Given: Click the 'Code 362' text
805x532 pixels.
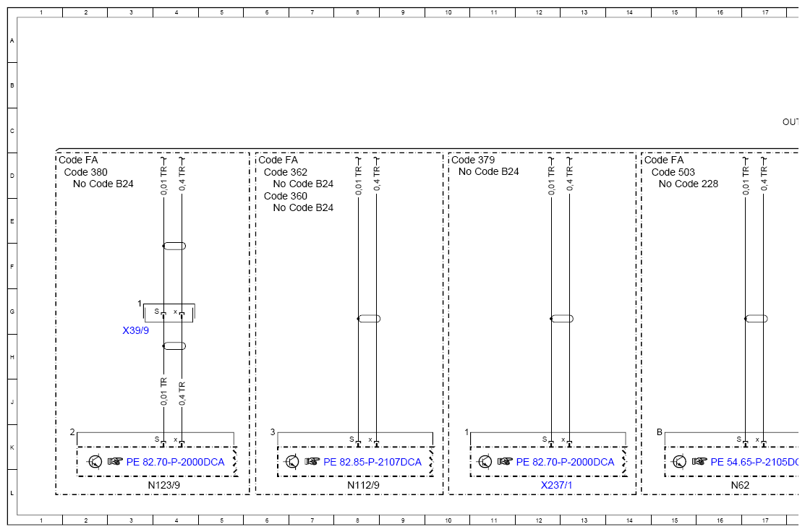Looking at the screenshot, I should coord(286,172).
